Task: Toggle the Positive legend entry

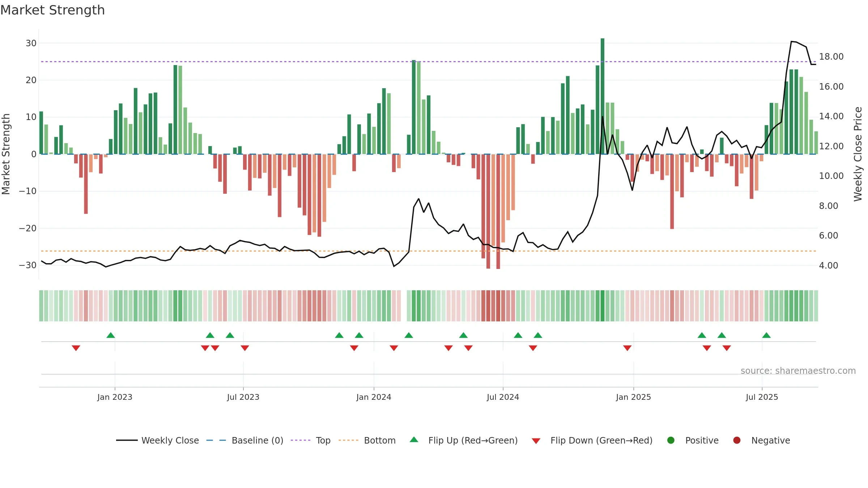Action: pyautogui.click(x=693, y=440)
